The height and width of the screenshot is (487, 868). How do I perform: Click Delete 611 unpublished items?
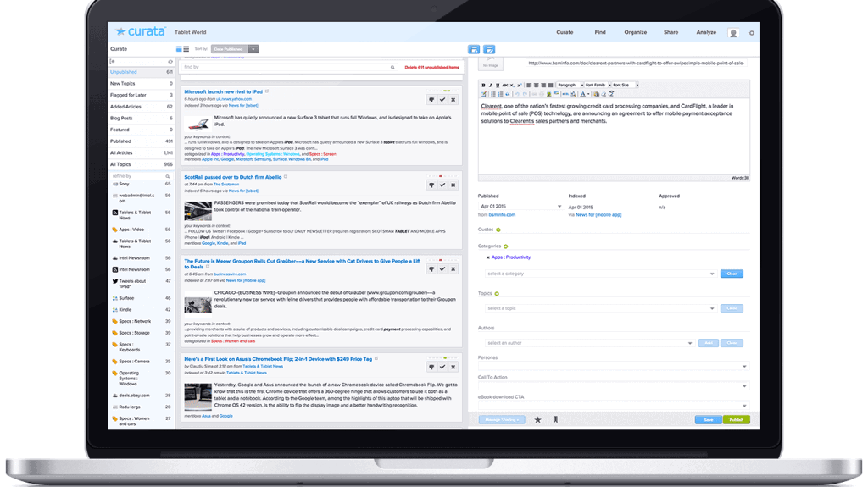coord(431,68)
